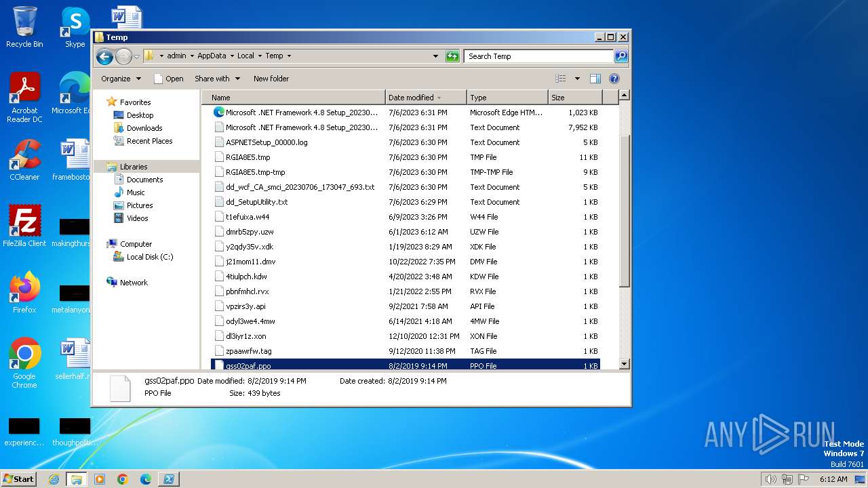Open the recent pages dropdown beside Forward
Image resolution: width=868 pixels, height=488 pixels.
[x=136, y=56]
